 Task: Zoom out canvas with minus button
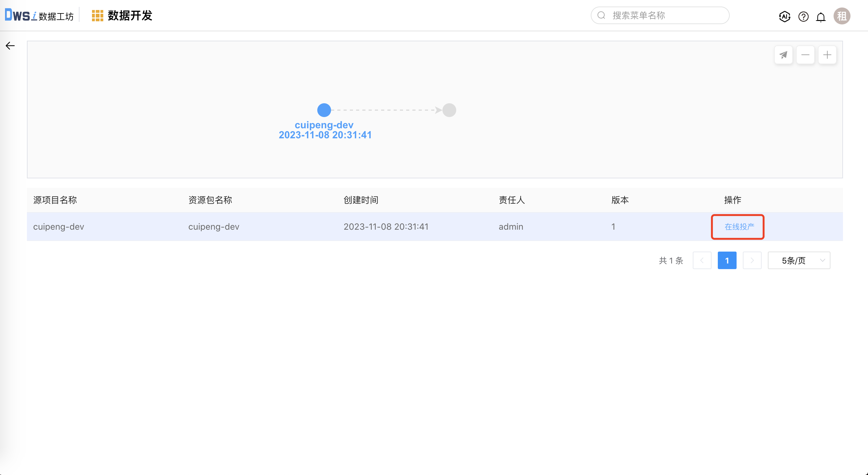point(805,55)
